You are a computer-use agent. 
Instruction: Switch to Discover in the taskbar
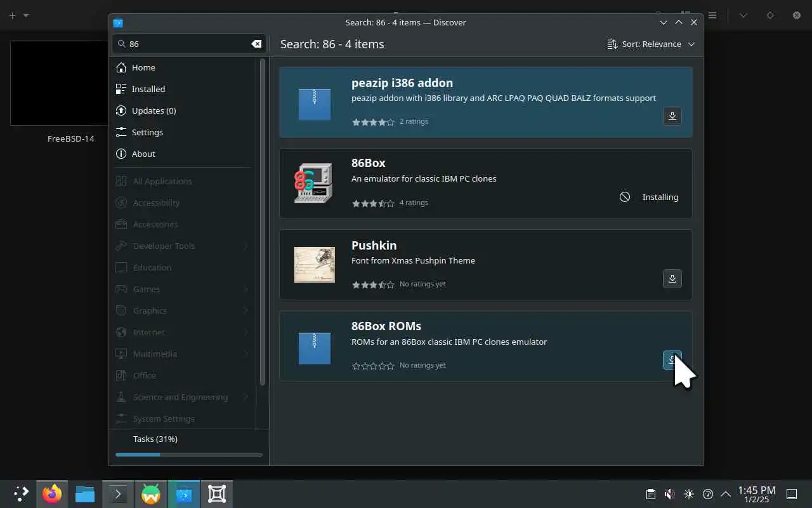tap(184, 493)
